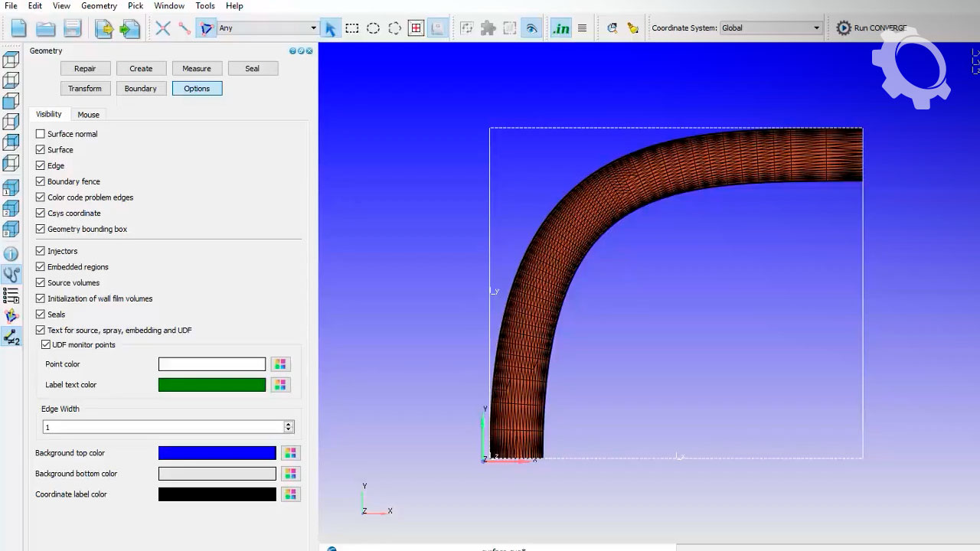Image resolution: width=980 pixels, height=551 pixels.
Task: Click the blue Background top color swatch
Action: pos(217,453)
